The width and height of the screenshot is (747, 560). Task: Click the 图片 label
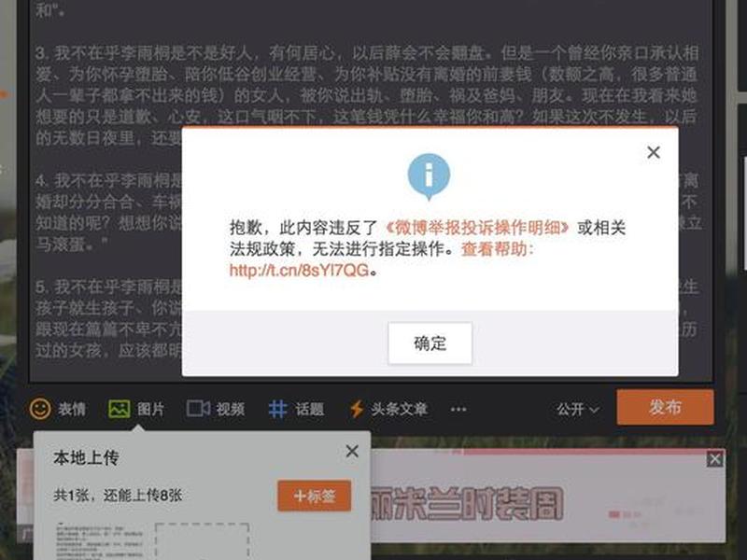150,409
